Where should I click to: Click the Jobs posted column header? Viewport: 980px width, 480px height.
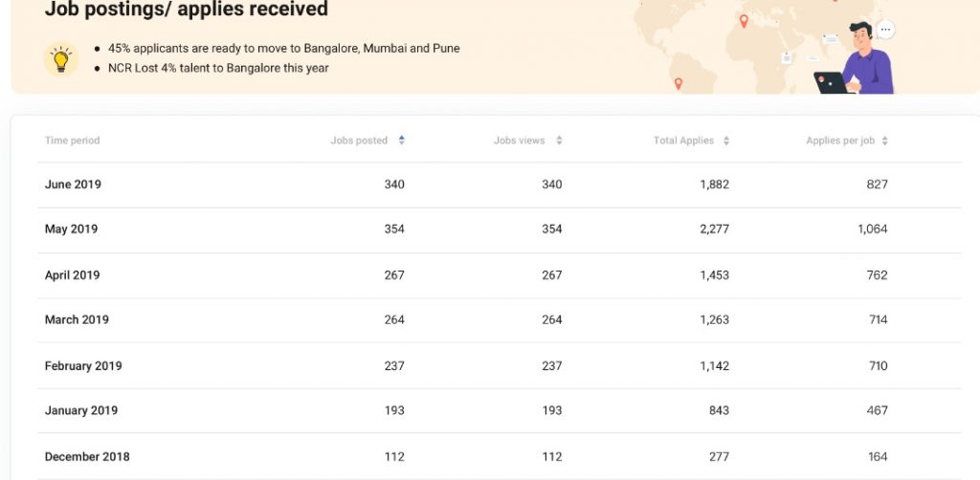coord(359,141)
